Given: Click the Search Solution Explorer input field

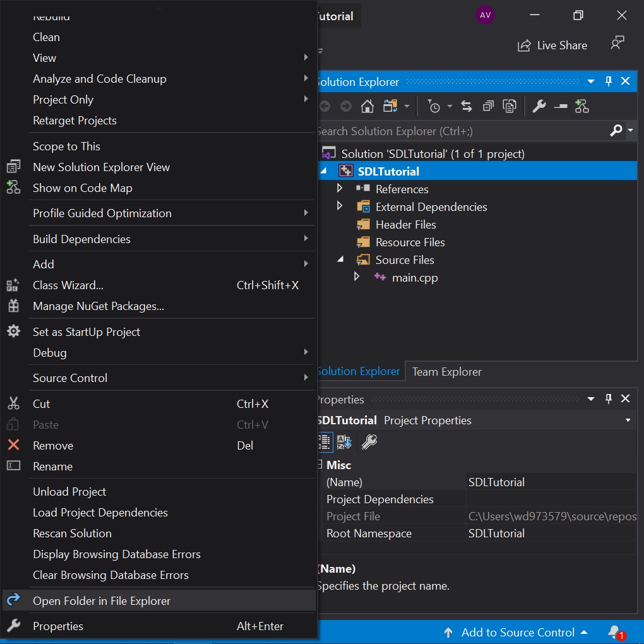Looking at the screenshot, I should tap(462, 131).
